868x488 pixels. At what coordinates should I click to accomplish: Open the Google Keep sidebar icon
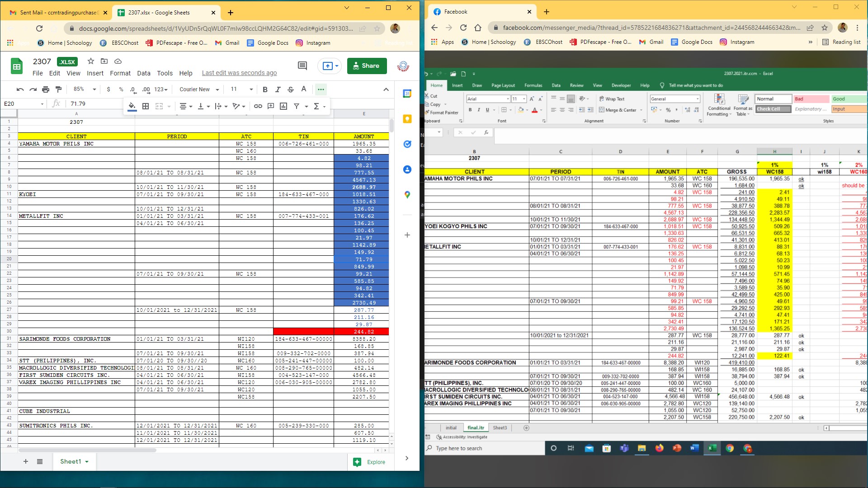click(x=407, y=119)
